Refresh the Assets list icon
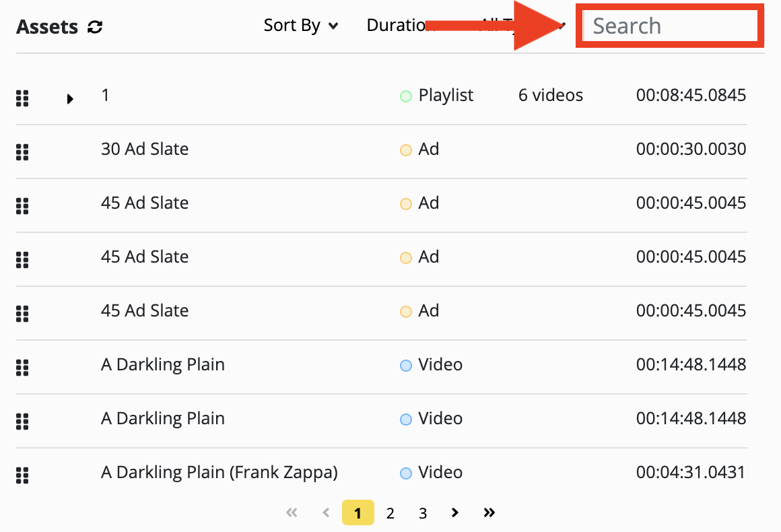Viewport: 781px width, 532px height. click(x=95, y=27)
